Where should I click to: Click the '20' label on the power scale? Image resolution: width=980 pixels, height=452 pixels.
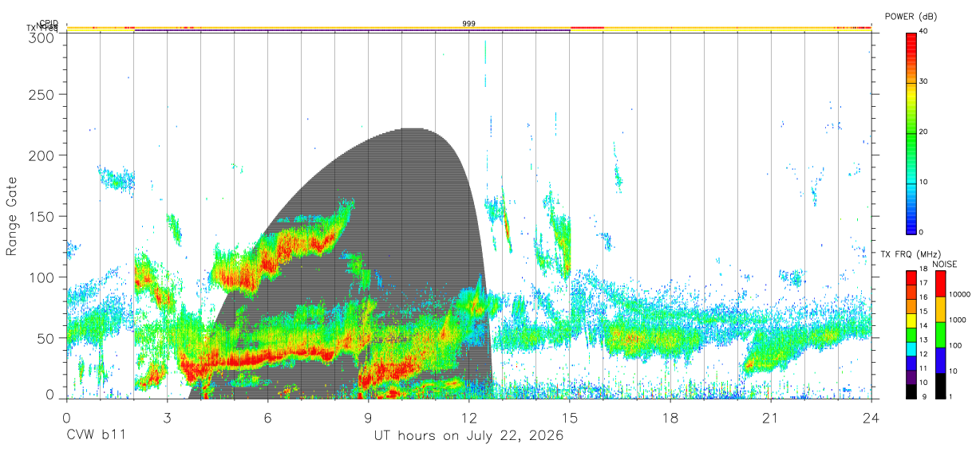coord(923,132)
